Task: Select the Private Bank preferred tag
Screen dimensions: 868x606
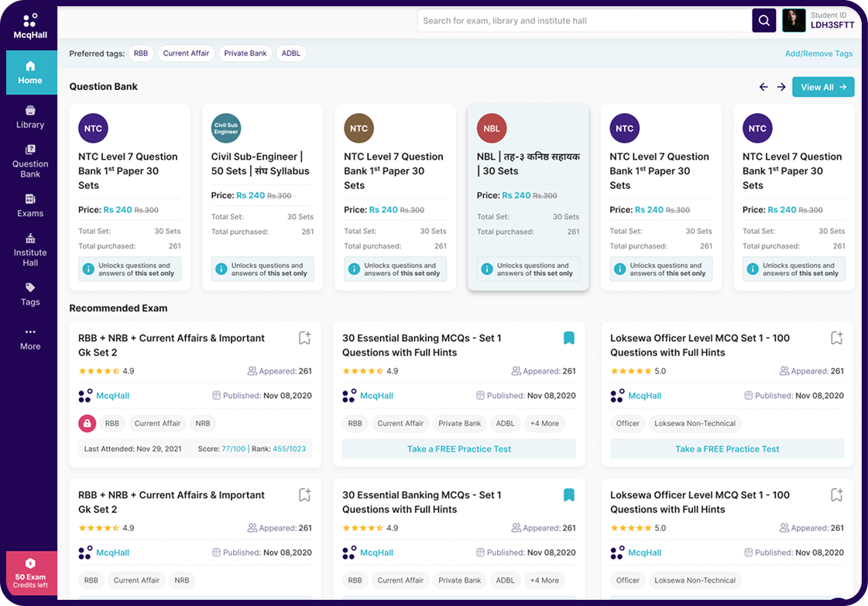Action: point(245,53)
